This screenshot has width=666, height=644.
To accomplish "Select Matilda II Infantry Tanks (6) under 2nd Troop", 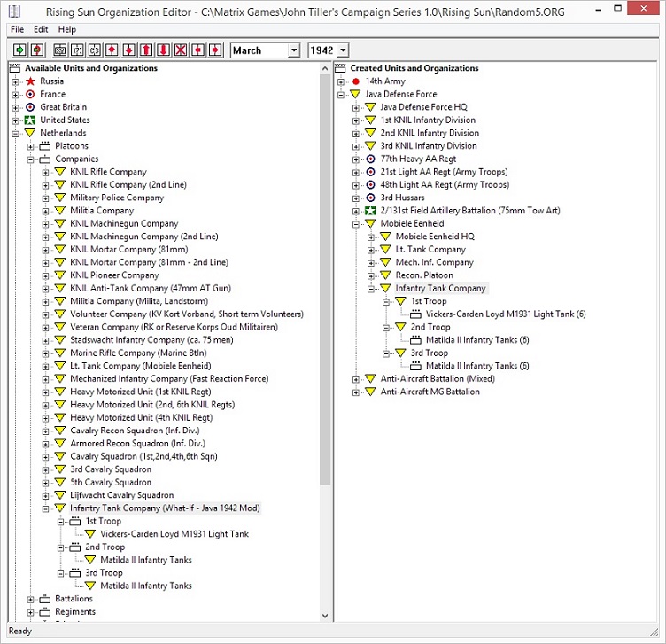I will pos(477,340).
